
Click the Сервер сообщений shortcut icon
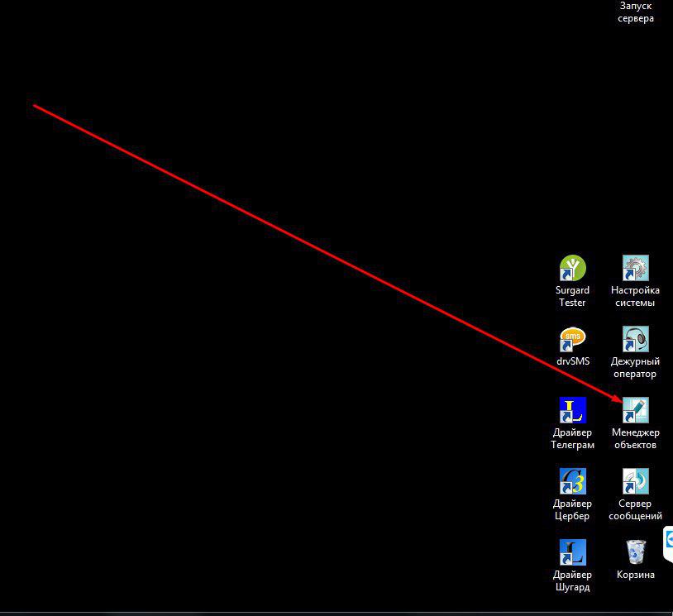636,481
